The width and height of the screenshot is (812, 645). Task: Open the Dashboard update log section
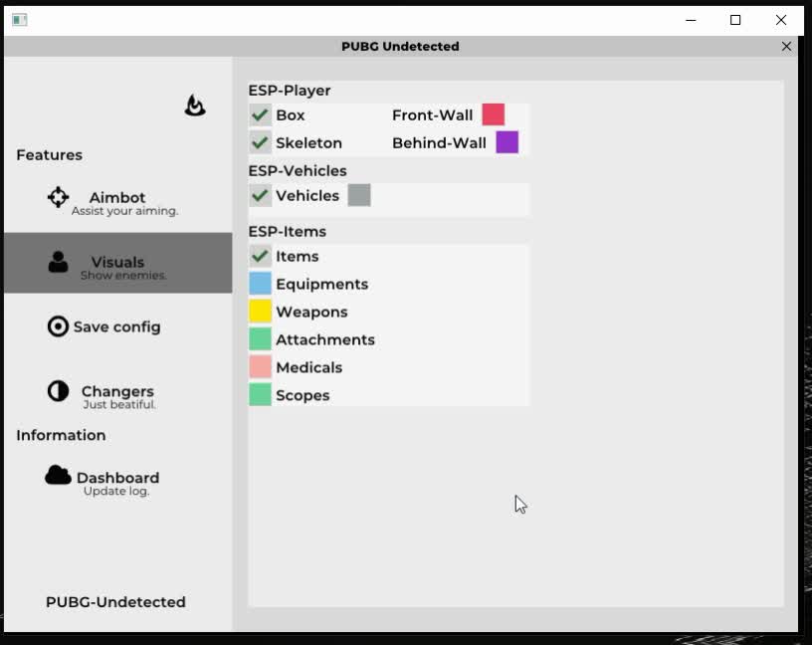pyautogui.click(x=117, y=478)
